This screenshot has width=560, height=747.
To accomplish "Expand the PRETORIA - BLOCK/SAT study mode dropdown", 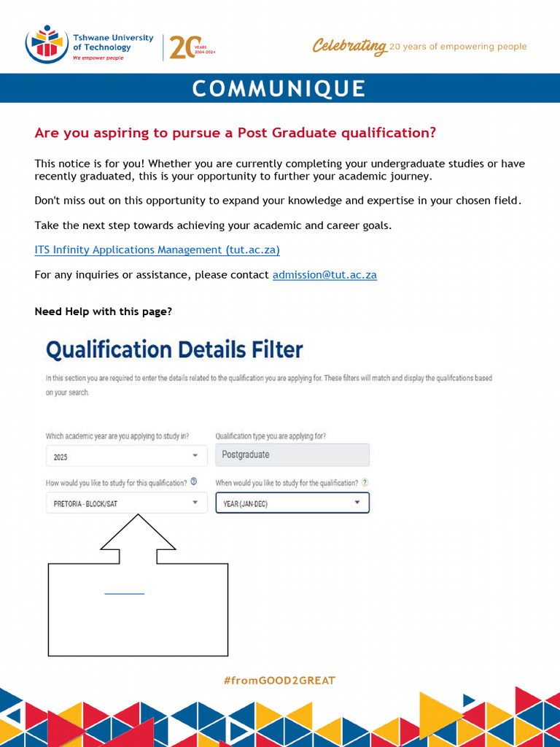I will click(127, 503).
